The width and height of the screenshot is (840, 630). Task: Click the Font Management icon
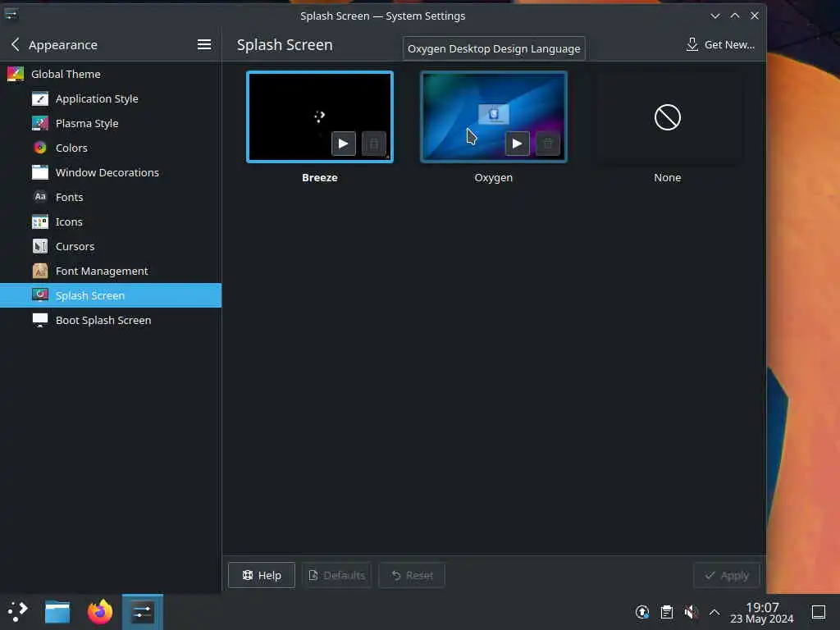point(40,271)
